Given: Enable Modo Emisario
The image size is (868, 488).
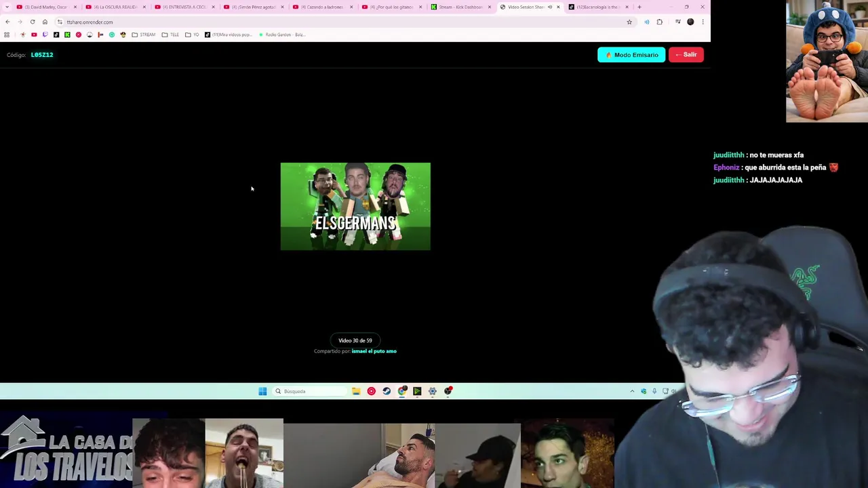Looking at the screenshot, I should (631, 55).
